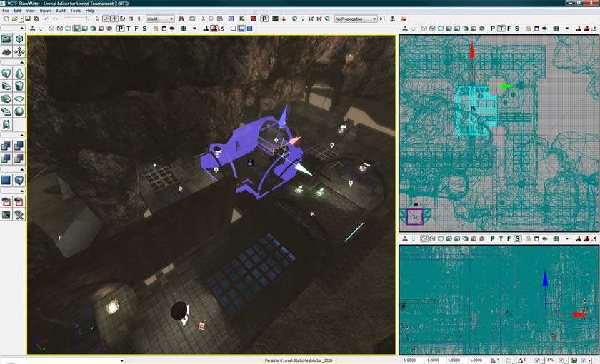Collapse the CSG operations toolbox section
The height and width of the screenshot is (364, 600).
tap(13, 135)
